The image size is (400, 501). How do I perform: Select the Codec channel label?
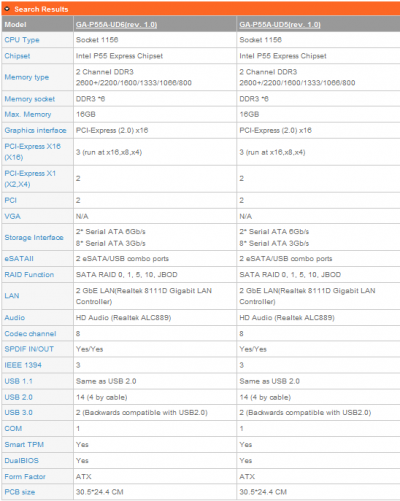click(x=30, y=334)
